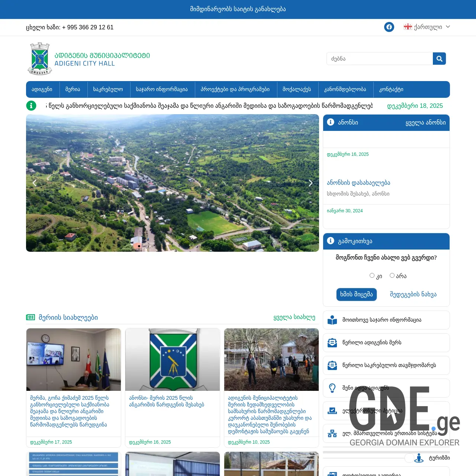Click the info icon on ანონსი panel
Viewport: 476px width, 476px height.
click(x=330, y=122)
